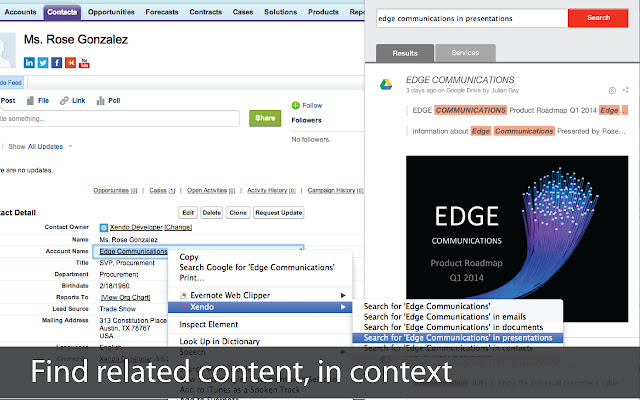Dismiss the result with the circled X icon
Image resolution: width=640 pixels, height=400 pixels.
(612, 90)
